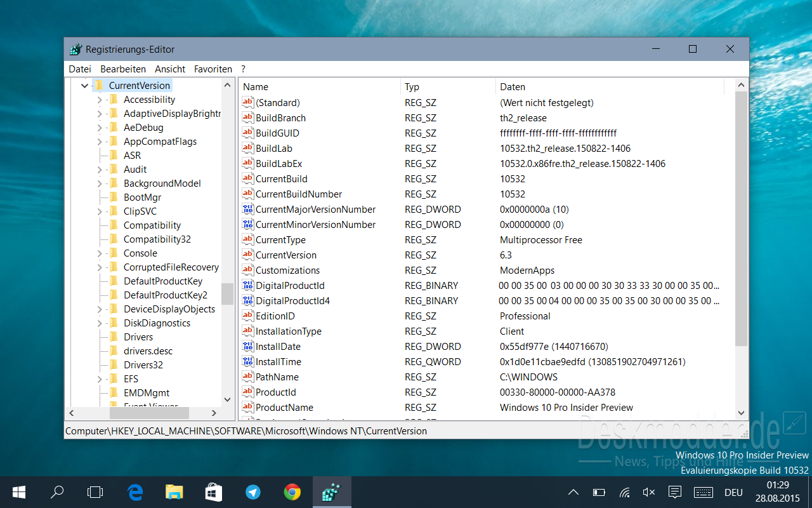Select the DigitalProductId binary icon
The image size is (812, 508).
[x=248, y=285]
